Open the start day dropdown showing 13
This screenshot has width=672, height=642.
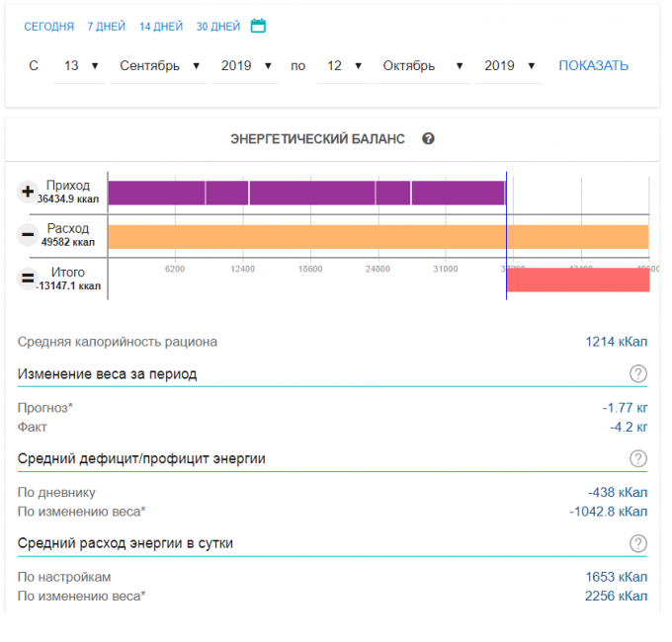[80, 66]
